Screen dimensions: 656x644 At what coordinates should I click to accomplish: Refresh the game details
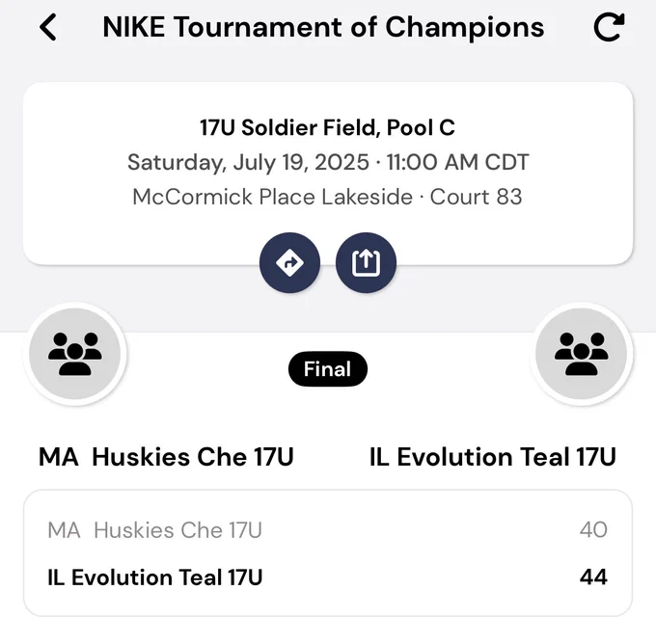(609, 27)
